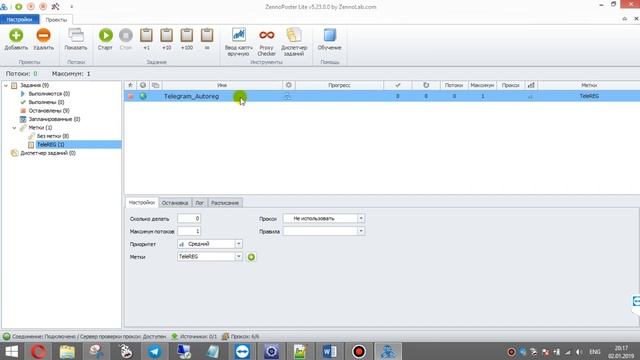Select the lower Настройки panel tab

click(x=142, y=202)
